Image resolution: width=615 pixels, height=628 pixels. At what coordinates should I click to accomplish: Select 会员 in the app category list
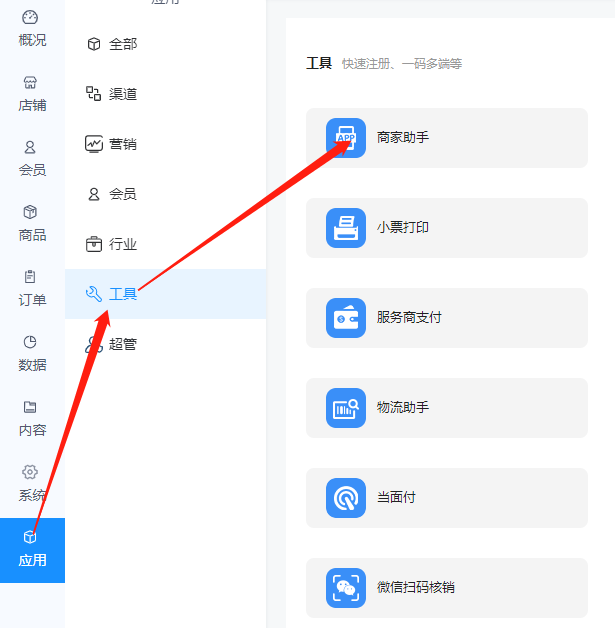[165, 194]
